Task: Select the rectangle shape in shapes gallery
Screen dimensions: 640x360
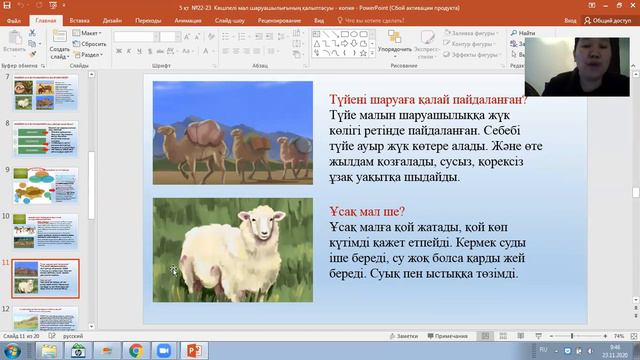Action: (344, 34)
